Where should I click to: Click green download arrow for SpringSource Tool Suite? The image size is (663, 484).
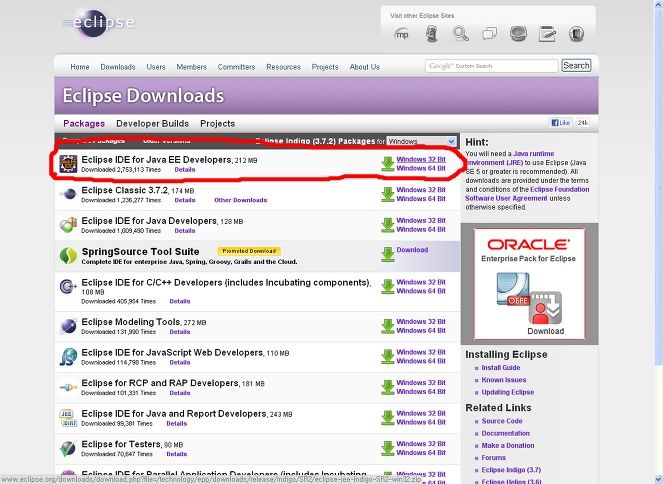(388, 254)
